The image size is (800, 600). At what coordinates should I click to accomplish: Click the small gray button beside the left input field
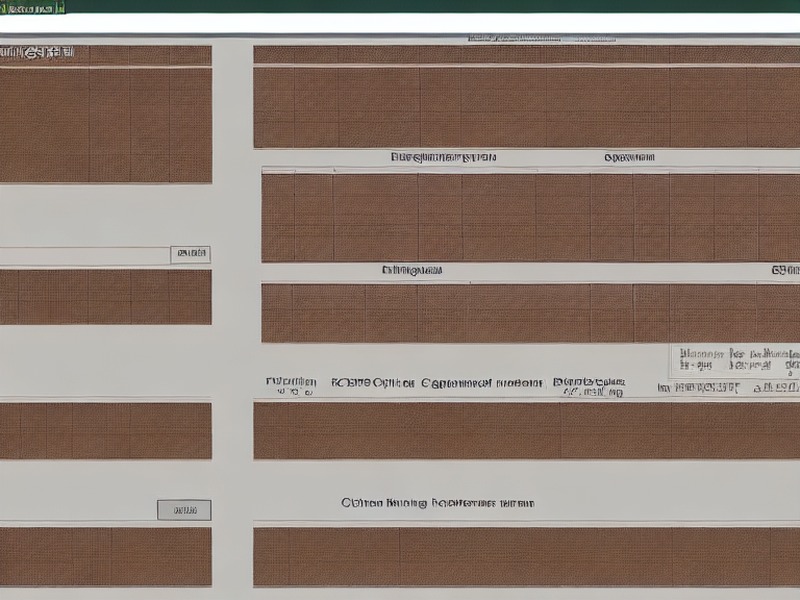coord(190,254)
